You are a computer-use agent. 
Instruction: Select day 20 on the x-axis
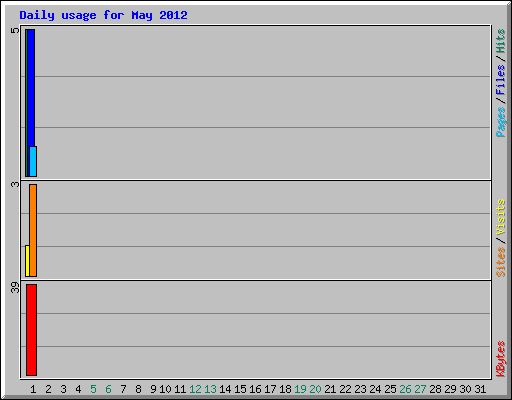[x=315, y=389]
